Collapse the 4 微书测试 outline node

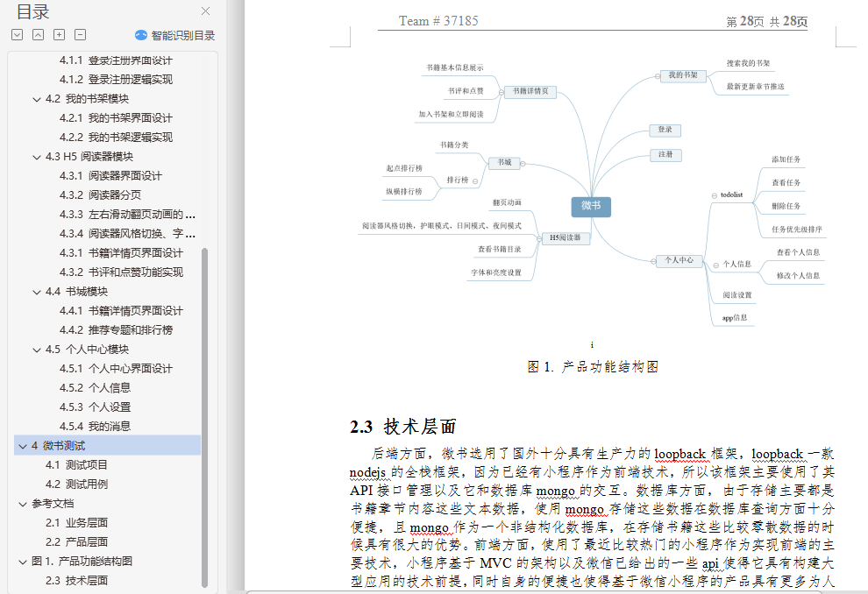23,446
